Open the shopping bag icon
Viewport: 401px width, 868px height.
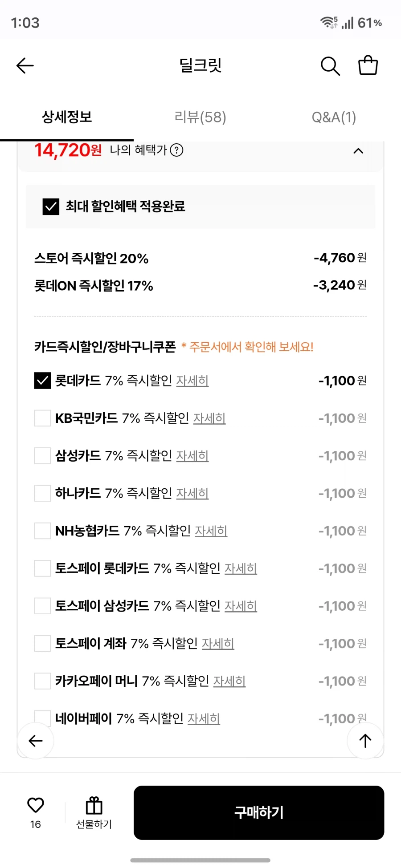(368, 65)
